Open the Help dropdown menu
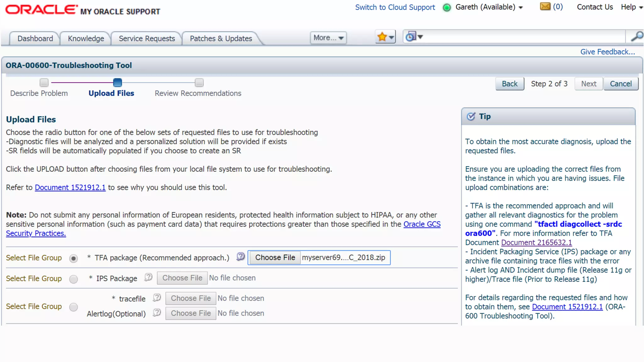The width and height of the screenshot is (644, 362). (x=631, y=7)
